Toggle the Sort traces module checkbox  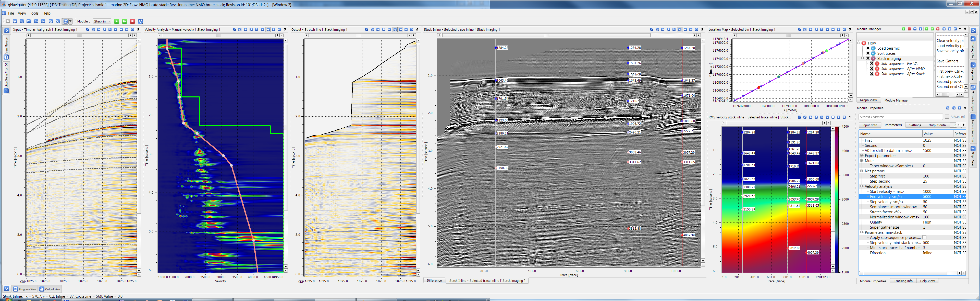pyautogui.click(x=868, y=53)
